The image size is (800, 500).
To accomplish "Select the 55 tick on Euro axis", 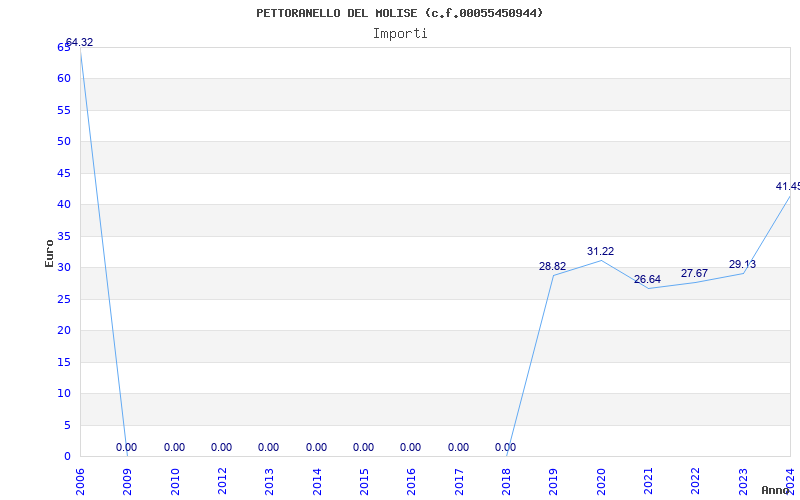I will point(64,110).
